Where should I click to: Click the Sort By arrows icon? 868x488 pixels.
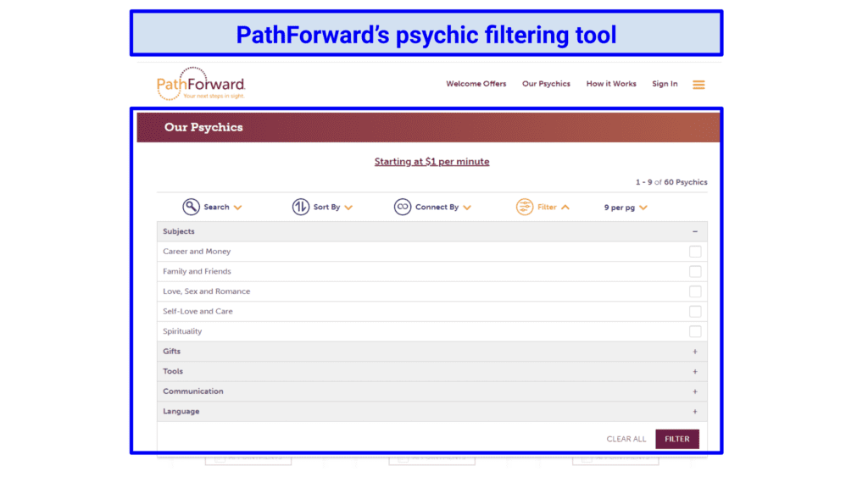301,207
